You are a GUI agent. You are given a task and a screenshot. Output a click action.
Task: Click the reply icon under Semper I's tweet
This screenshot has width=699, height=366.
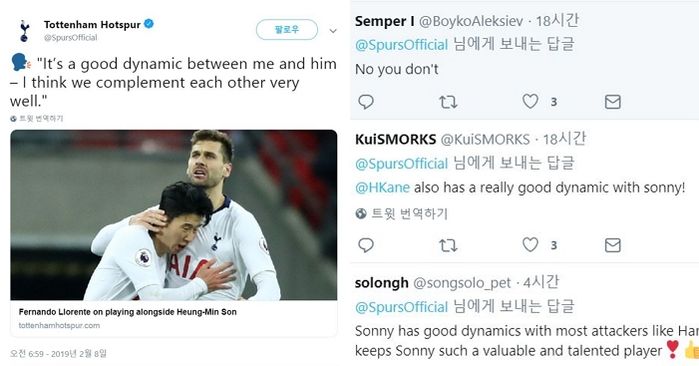point(366,102)
